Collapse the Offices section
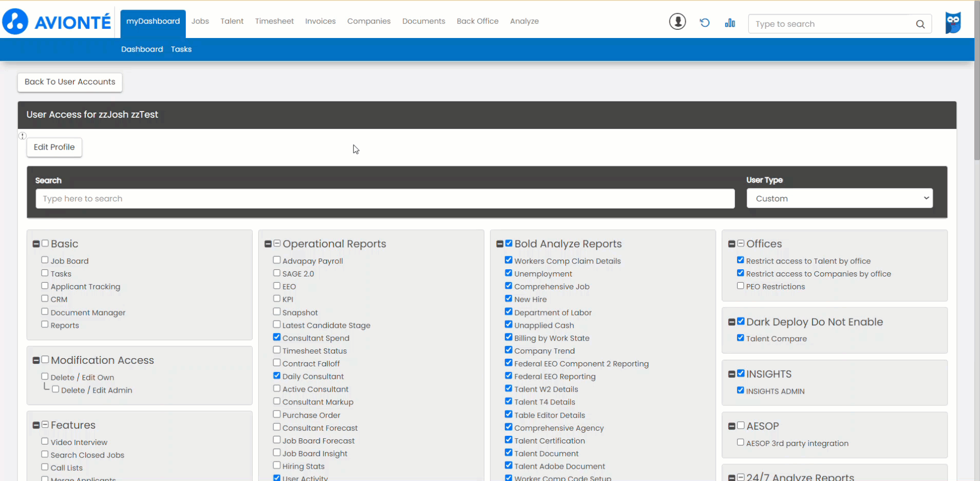Image resolution: width=980 pixels, height=481 pixels. click(x=732, y=244)
